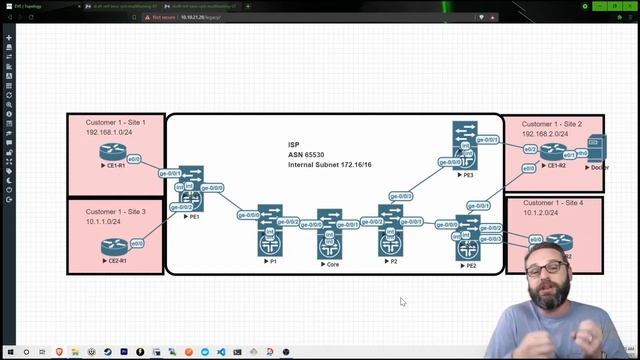The image size is (640, 360).
Task: Click the Internal Subnet 172.16/16 text
Action: point(330,165)
